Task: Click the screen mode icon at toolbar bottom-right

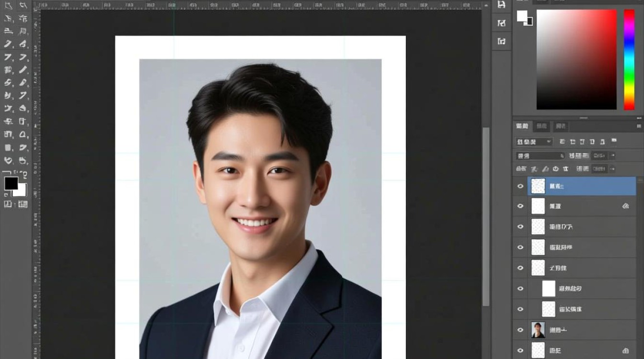Action: [x=23, y=204]
